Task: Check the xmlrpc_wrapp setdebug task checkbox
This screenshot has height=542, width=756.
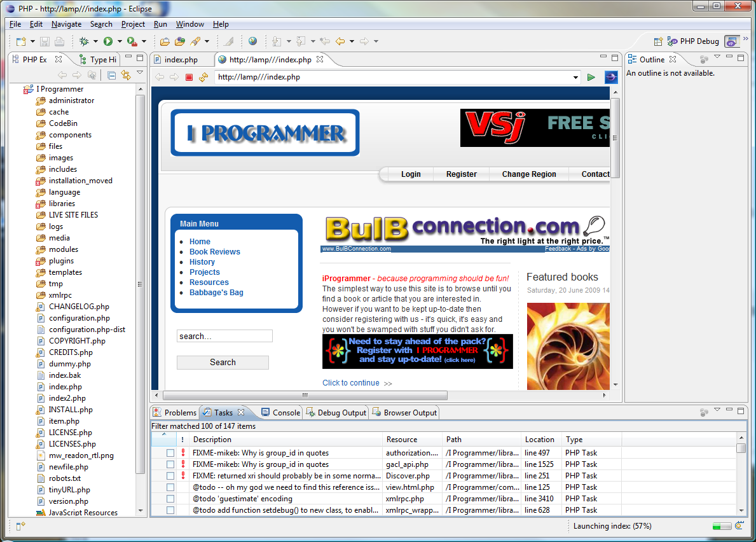Action: tap(170, 510)
